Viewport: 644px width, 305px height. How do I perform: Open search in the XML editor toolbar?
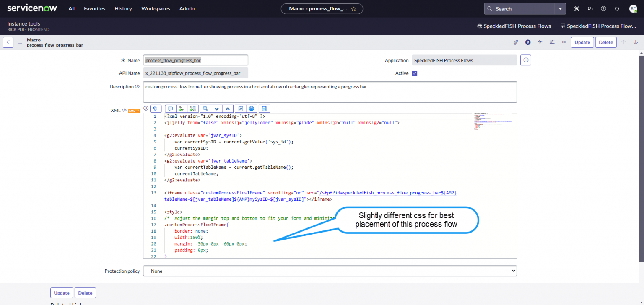point(205,109)
